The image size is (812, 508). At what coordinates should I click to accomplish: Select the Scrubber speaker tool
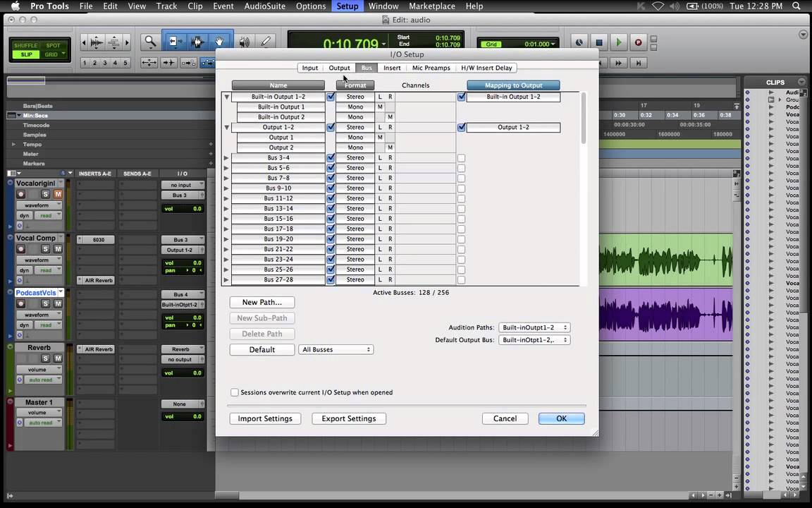point(244,42)
